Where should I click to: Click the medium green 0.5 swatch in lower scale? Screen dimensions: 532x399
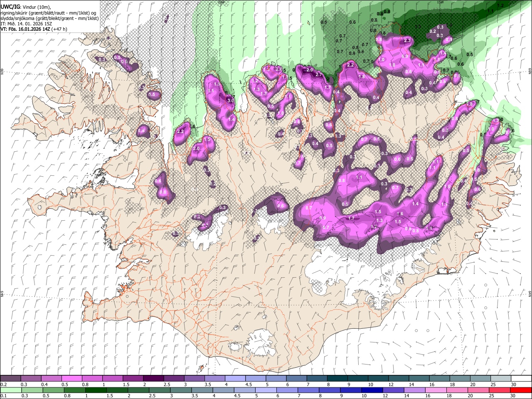[53, 390]
